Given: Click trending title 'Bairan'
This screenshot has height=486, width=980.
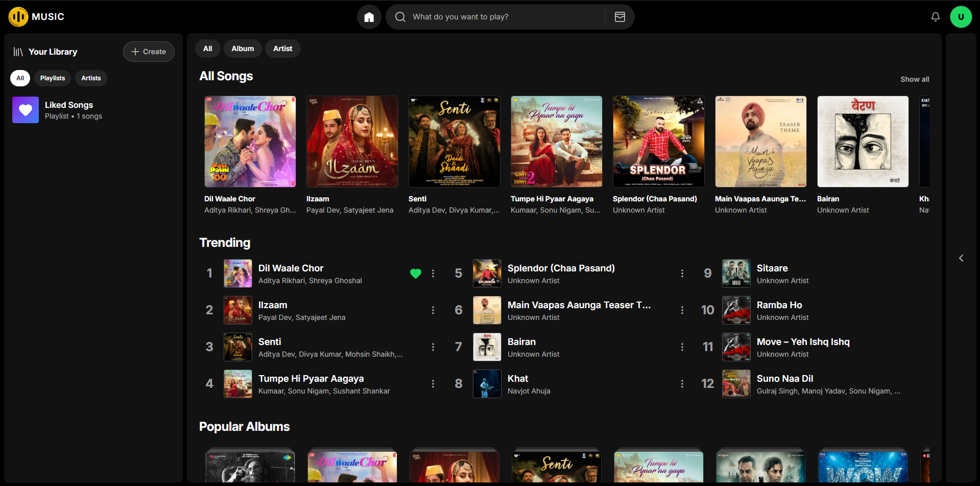Looking at the screenshot, I should [521, 342].
